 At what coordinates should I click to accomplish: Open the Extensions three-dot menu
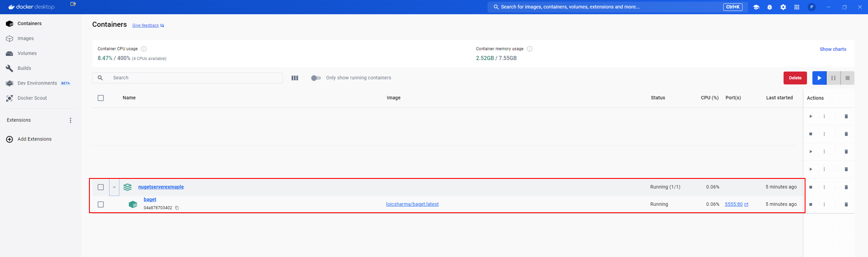[70, 120]
